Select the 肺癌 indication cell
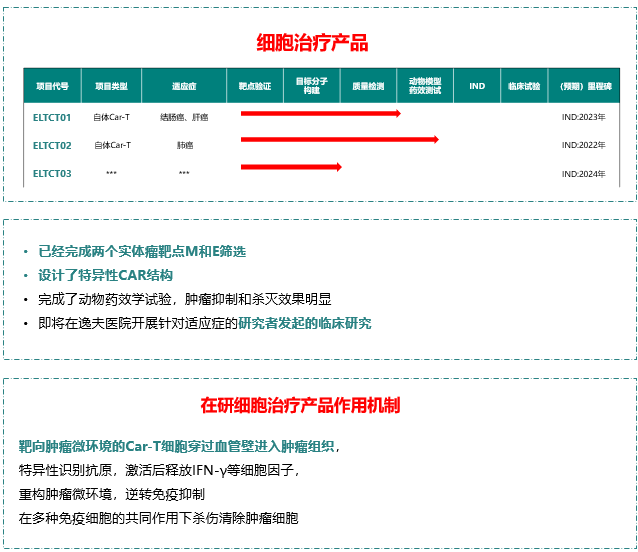The width and height of the screenshot is (638, 552). [x=184, y=145]
